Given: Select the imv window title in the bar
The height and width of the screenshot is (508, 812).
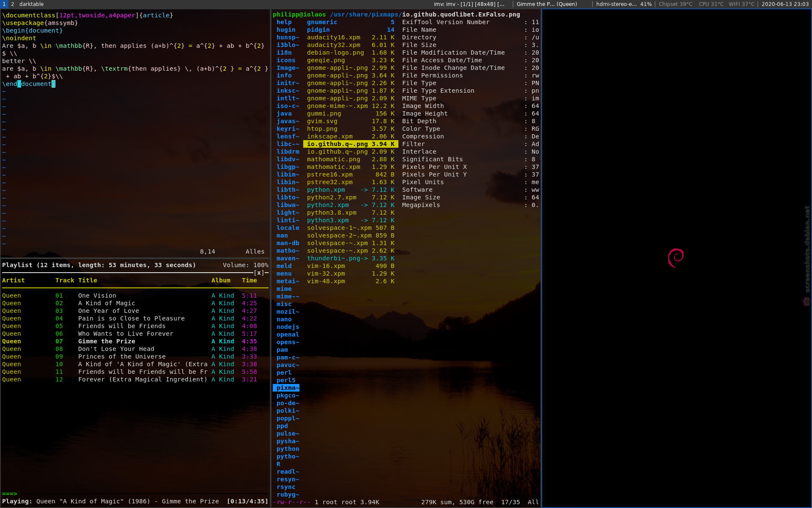Looking at the screenshot, I should [469, 4].
